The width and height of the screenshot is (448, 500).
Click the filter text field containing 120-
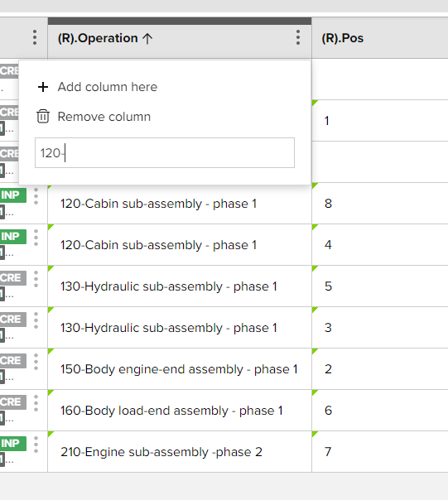pyautogui.click(x=165, y=153)
